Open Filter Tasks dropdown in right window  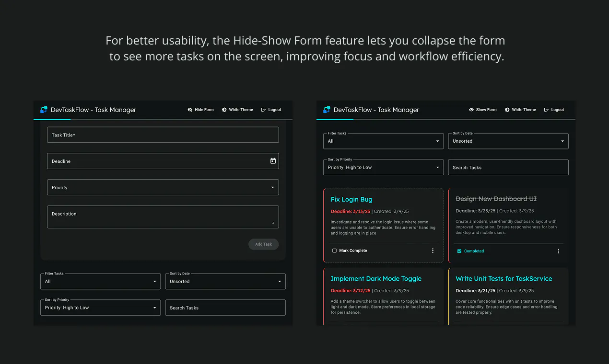(384, 141)
